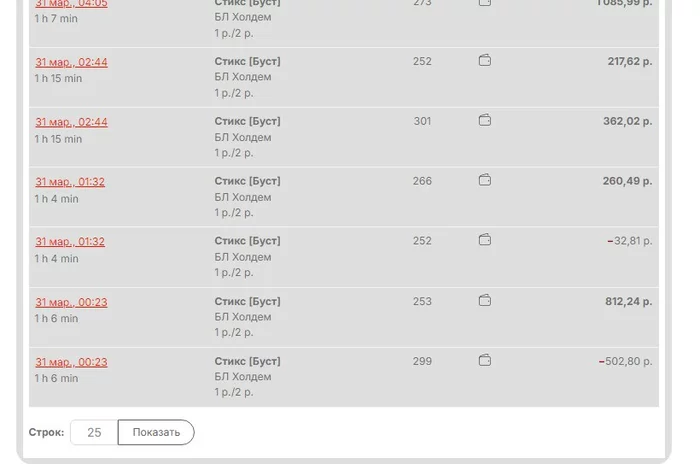Click wallet icon in the 217,62 р. row
Image resolution: width=700 pixels, height=464 pixels.
[x=485, y=61]
